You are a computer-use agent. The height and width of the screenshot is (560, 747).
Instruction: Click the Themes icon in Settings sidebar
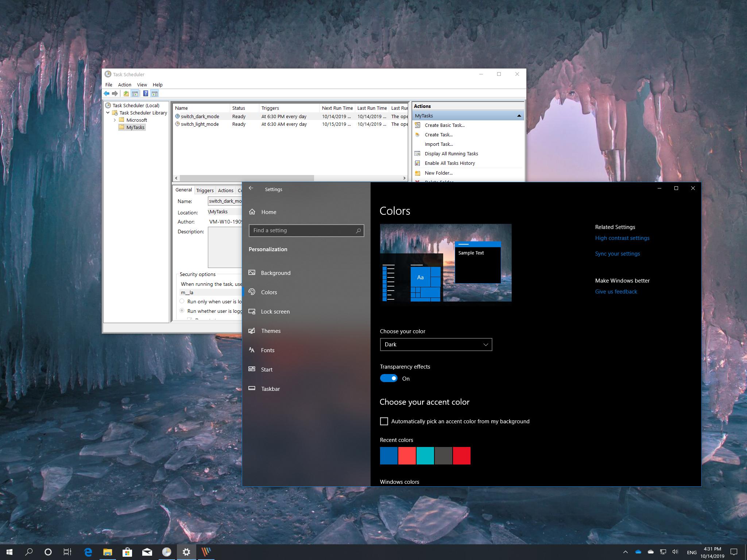(x=252, y=331)
